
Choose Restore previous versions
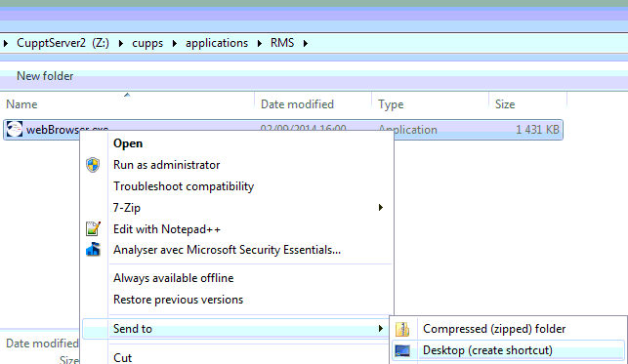coord(178,300)
